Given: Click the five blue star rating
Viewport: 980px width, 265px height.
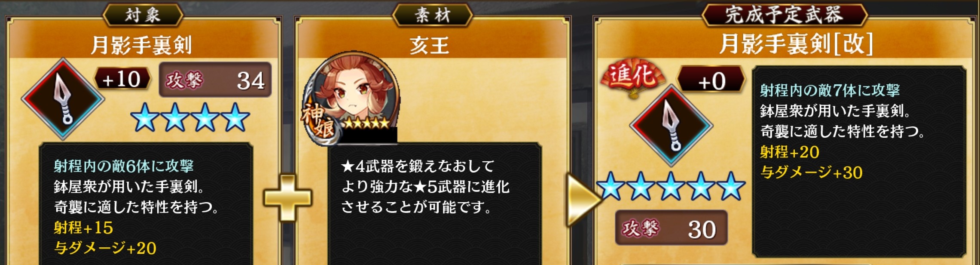Looking at the screenshot, I should (670, 186).
